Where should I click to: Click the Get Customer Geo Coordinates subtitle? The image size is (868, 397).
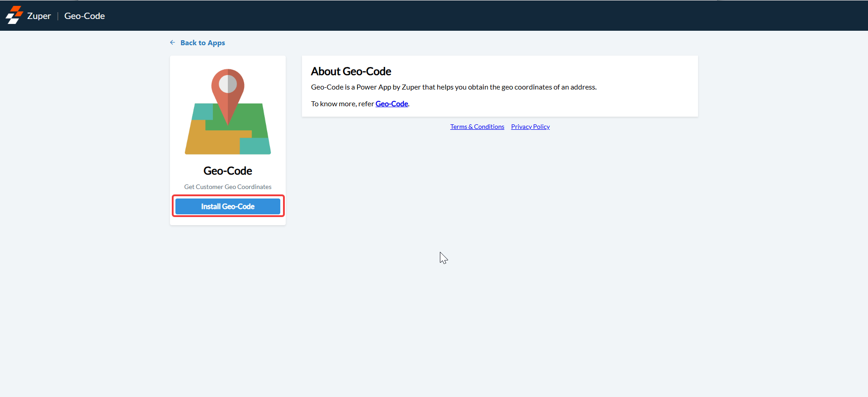pos(228,187)
